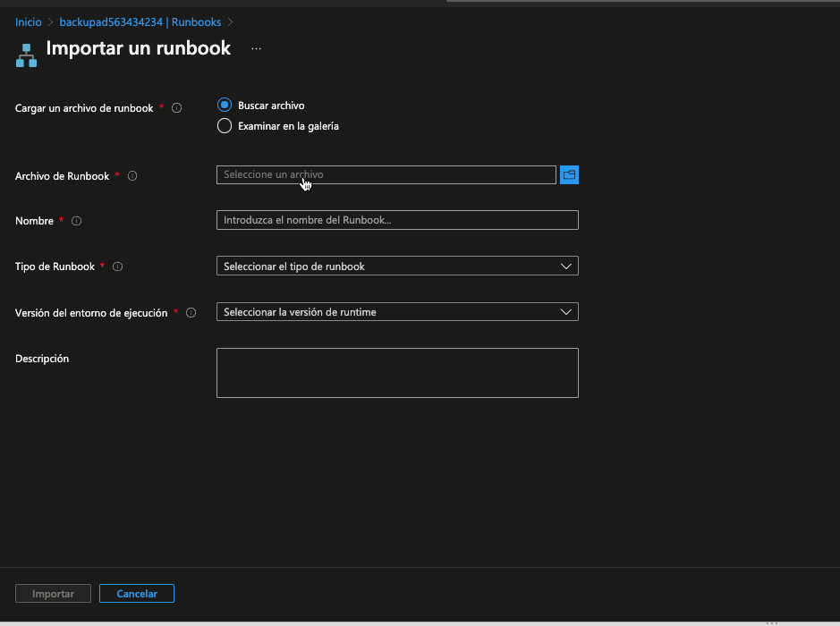Click info icon next to Cargar un archivo de runbook

point(176,108)
